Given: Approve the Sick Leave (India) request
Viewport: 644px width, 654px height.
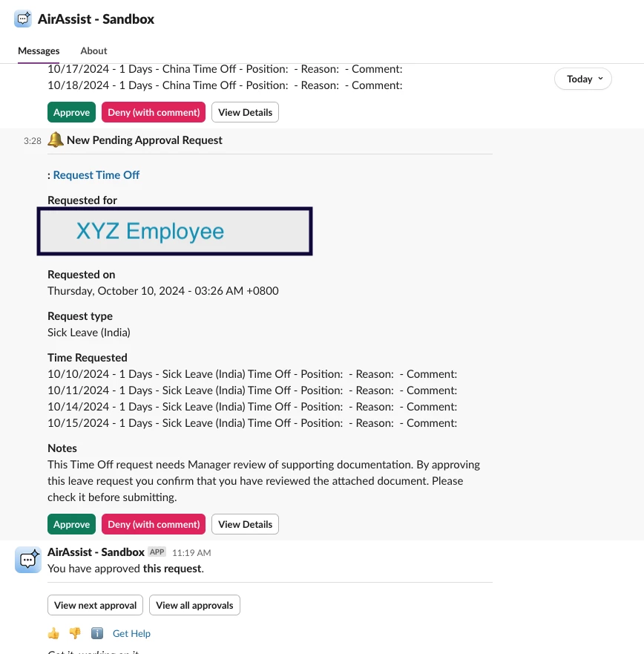Looking at the screenshot, I should coord(72,524).
